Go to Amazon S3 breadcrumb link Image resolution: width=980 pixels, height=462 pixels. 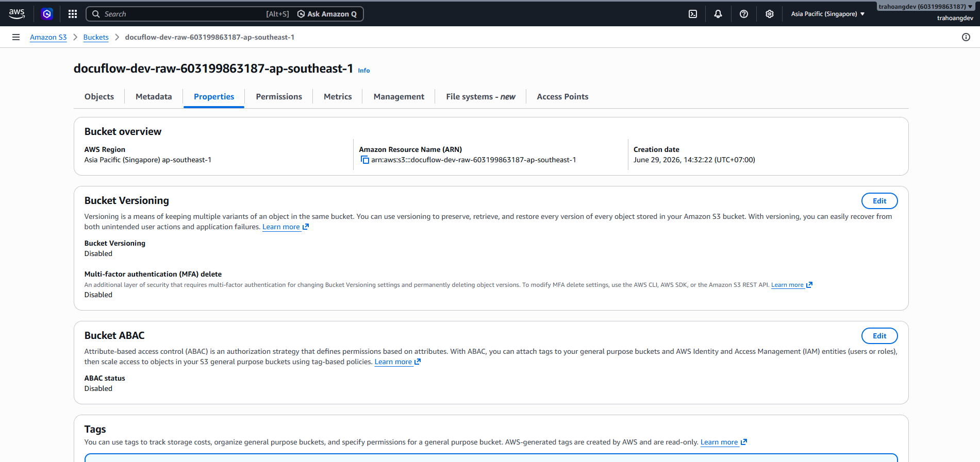point(48,37)
